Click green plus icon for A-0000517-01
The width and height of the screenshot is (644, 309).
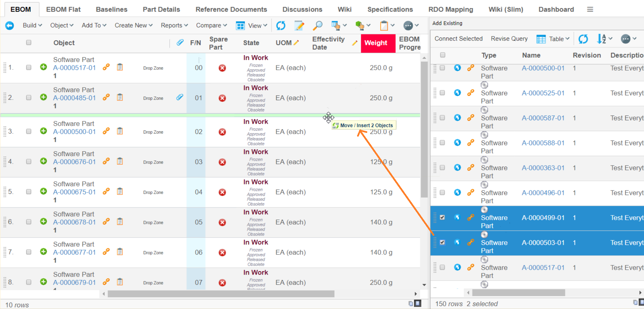click(x=44, y=67)
